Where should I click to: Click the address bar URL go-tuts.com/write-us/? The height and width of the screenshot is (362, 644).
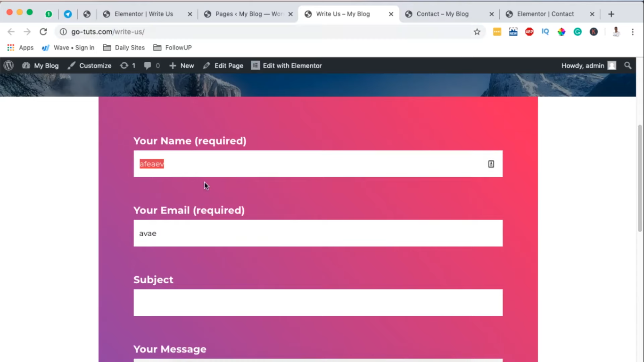(x=108, y=32)
